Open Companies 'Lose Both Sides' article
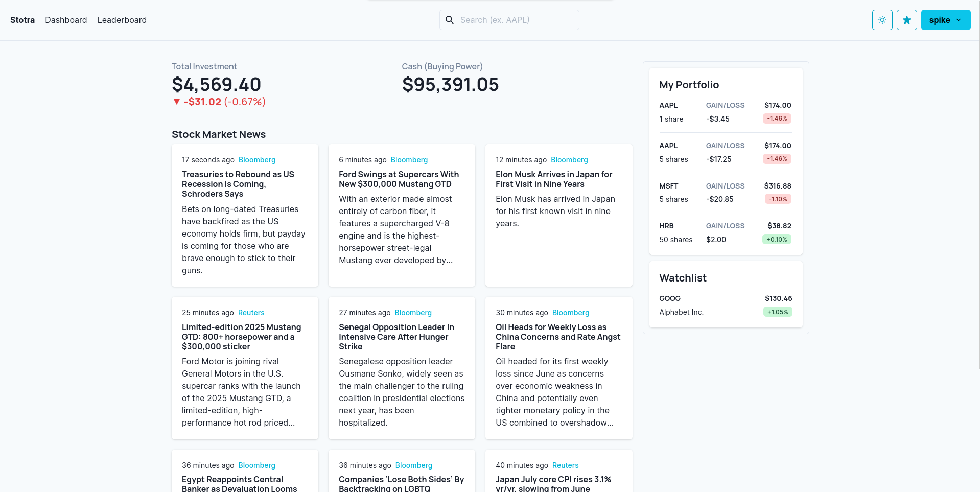The width and height of the screenshot is (980, 492). click(402, 471)
